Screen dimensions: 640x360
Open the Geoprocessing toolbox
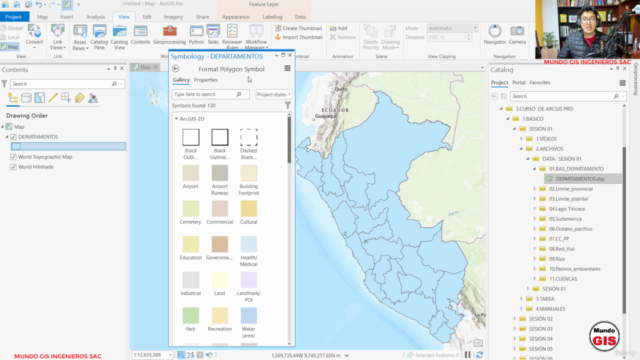169,35
